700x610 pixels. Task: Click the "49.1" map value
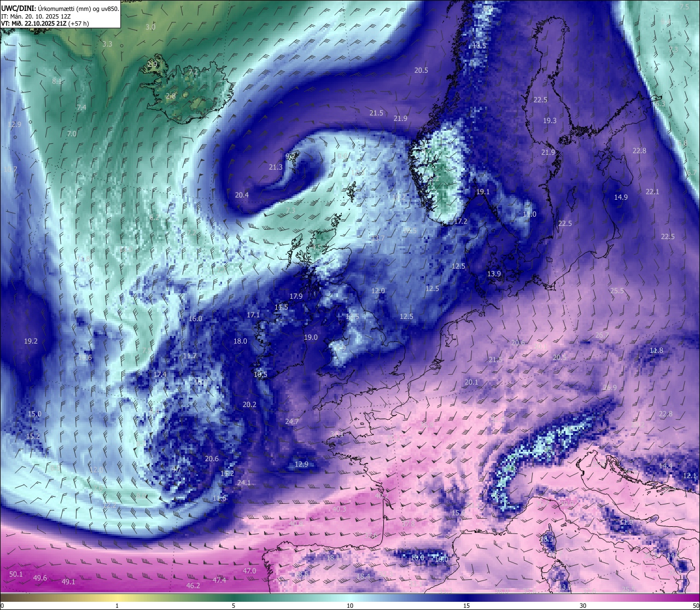pos(68,582)
